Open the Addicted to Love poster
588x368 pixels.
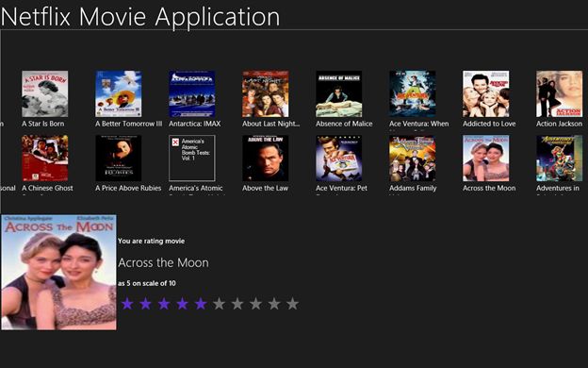click(x=485, y=93)
